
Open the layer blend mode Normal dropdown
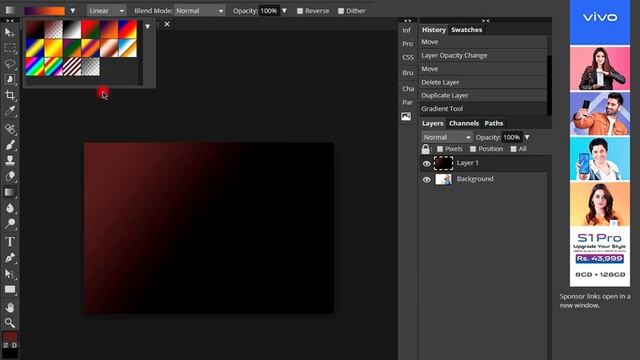(447, 137)
